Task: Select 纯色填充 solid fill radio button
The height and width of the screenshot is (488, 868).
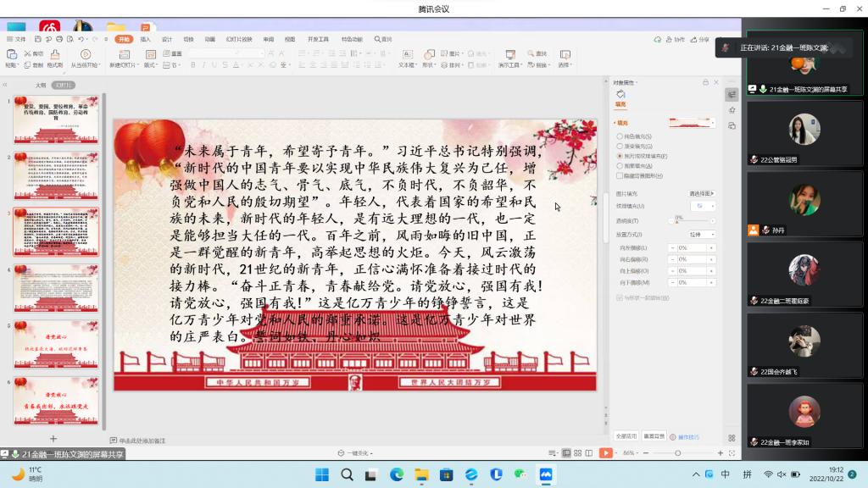Action: 620,136
